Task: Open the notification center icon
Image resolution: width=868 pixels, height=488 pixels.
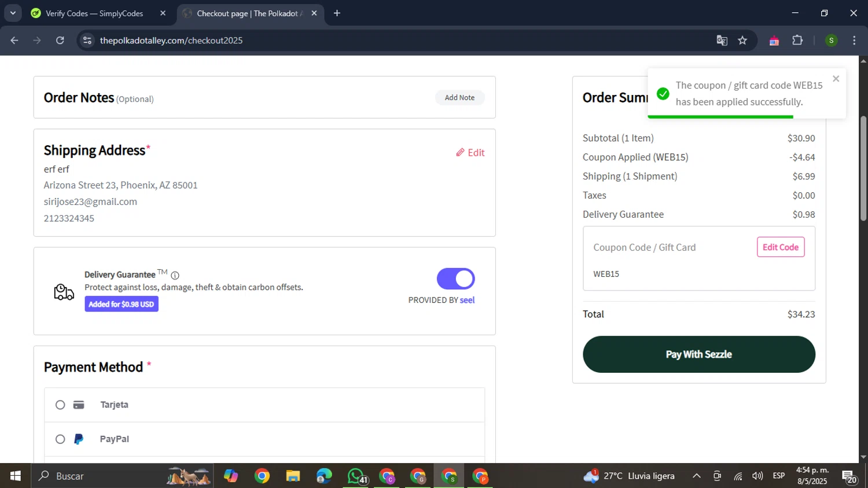Action: (x=849, y=477)
